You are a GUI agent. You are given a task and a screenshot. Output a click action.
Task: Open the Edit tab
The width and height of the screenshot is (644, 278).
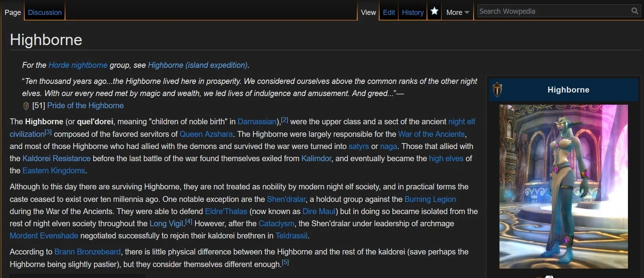[389, 13]
